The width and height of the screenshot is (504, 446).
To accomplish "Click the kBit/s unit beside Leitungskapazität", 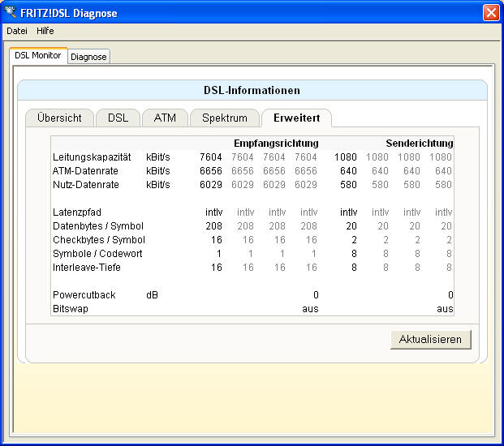I will coord(157,157).
